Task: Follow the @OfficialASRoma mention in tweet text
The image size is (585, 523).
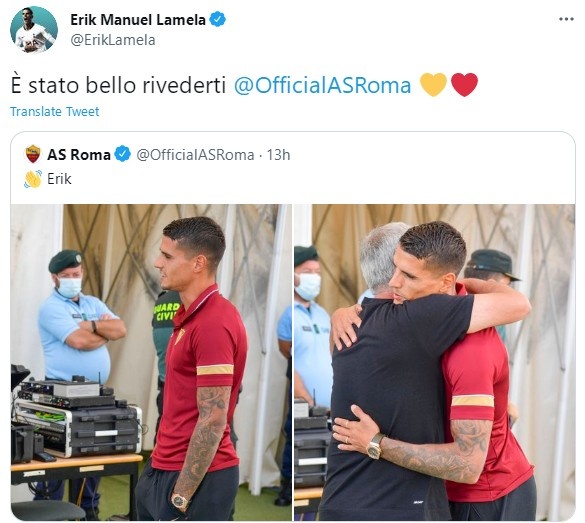Action: [x=322, y=85]
